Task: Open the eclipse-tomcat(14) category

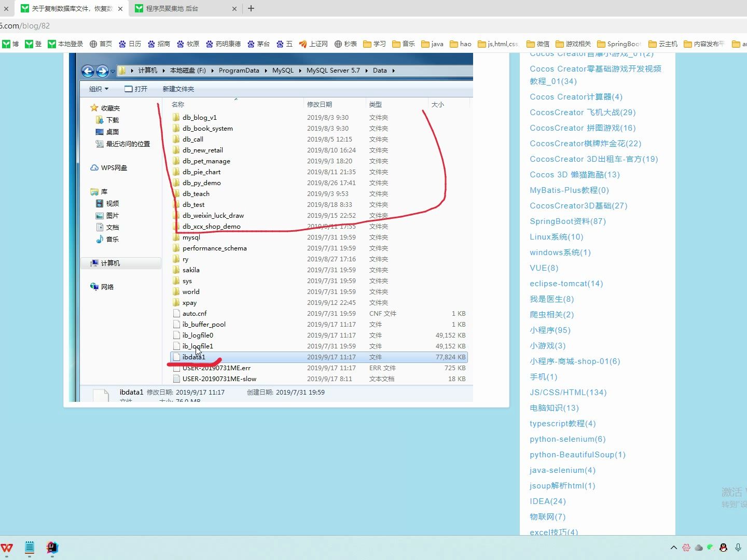Action: pos(566,284)
